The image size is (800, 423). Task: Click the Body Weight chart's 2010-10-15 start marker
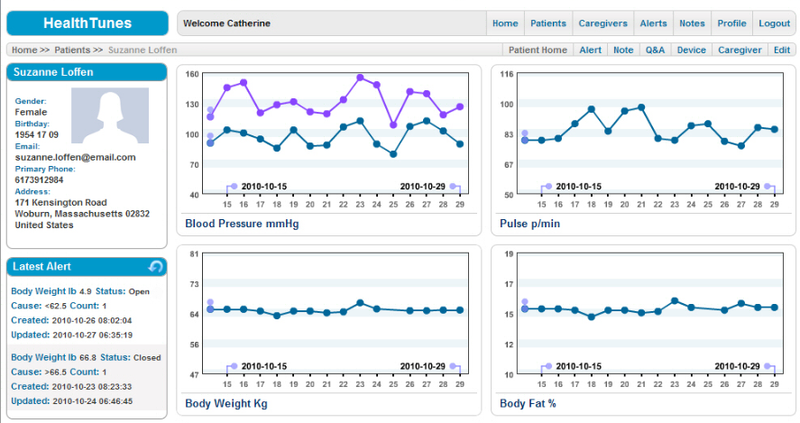tap(233, 366)
